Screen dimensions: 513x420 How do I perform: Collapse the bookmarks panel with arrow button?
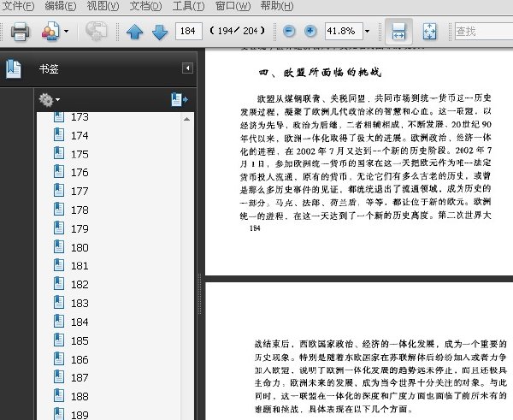(187, 68)
